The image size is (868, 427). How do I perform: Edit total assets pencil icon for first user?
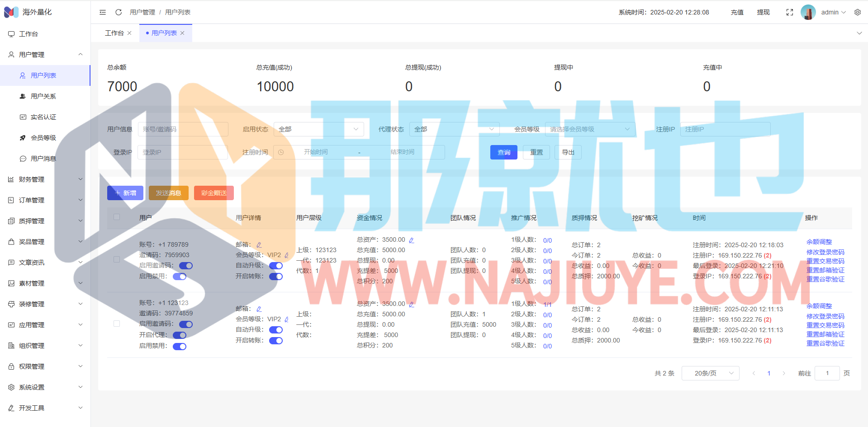point(412,240)
